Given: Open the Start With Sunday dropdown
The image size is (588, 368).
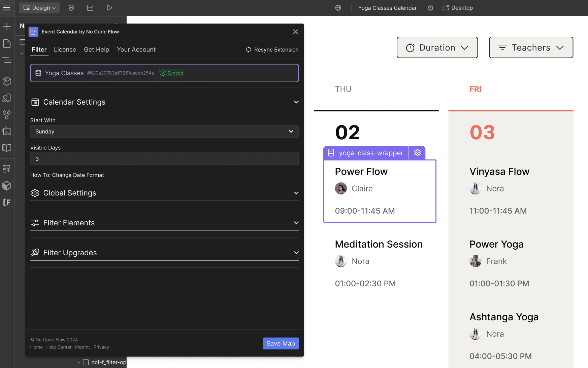Looking at the screenshot, I should coord(164,132).
